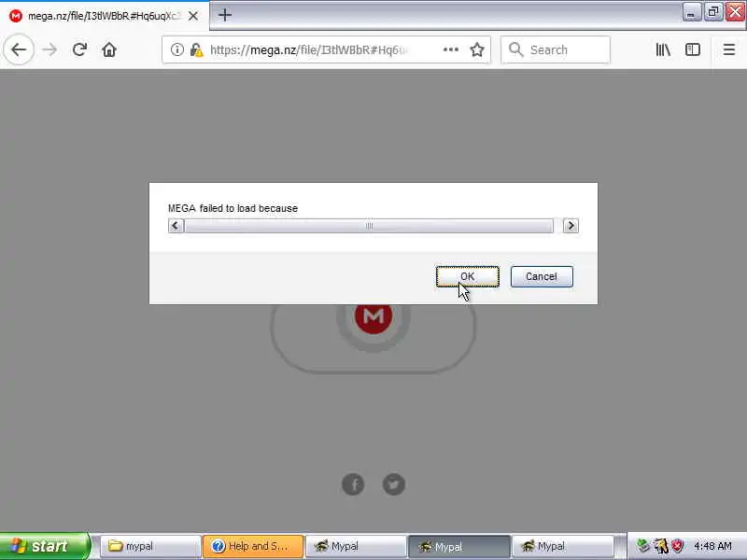747x560 pixels.
Task: Minimize the browser window
Action: pyautogui.click(x=691, y=12)
